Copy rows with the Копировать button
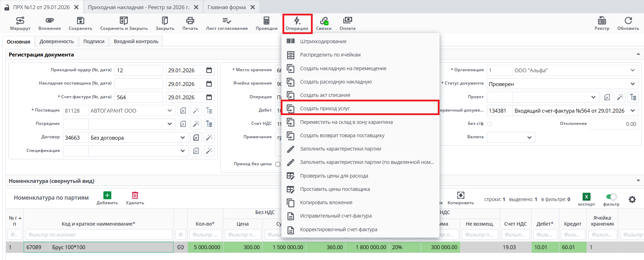 461,198
